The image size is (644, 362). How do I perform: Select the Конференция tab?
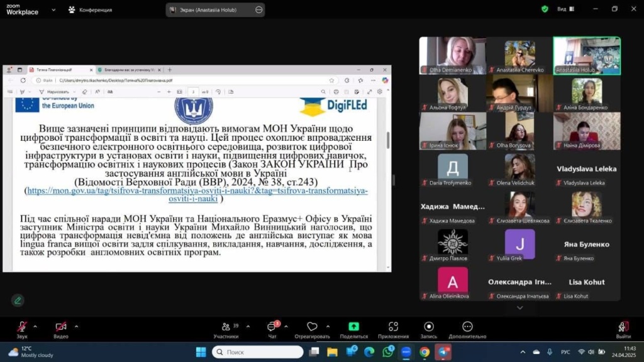coord(91,10)
